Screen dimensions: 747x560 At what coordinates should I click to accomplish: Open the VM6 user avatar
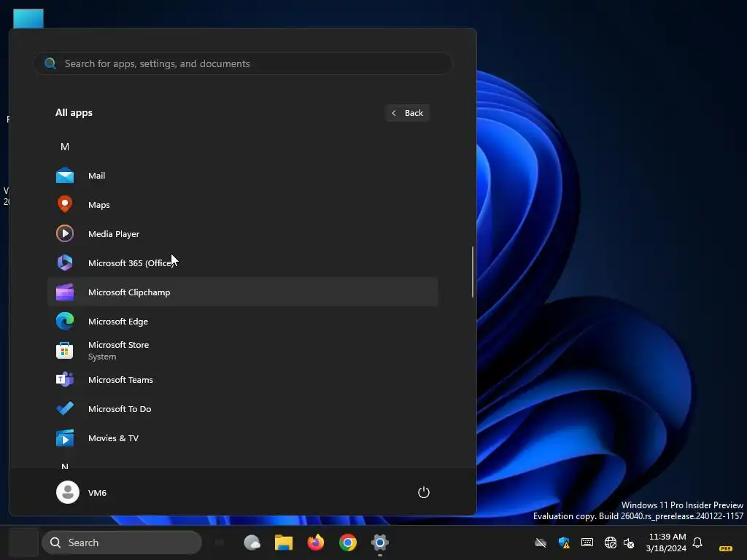click(x=68, y=492)
